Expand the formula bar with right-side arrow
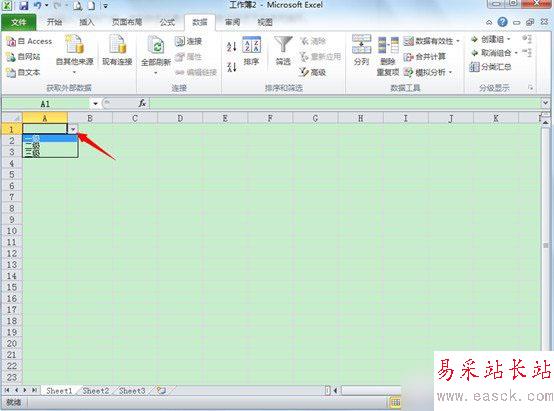This screenshot has height=411, width=554. pyautogui.click(x=545, y=103)
